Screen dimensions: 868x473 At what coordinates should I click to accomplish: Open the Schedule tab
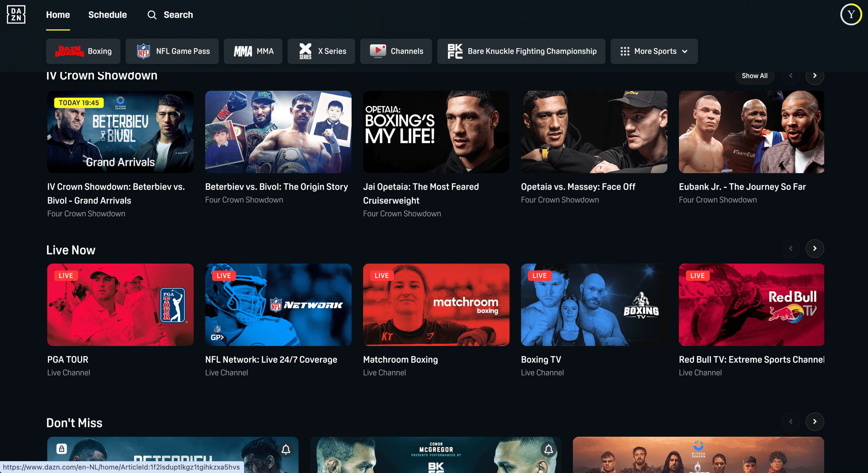[x=107, y=15]
